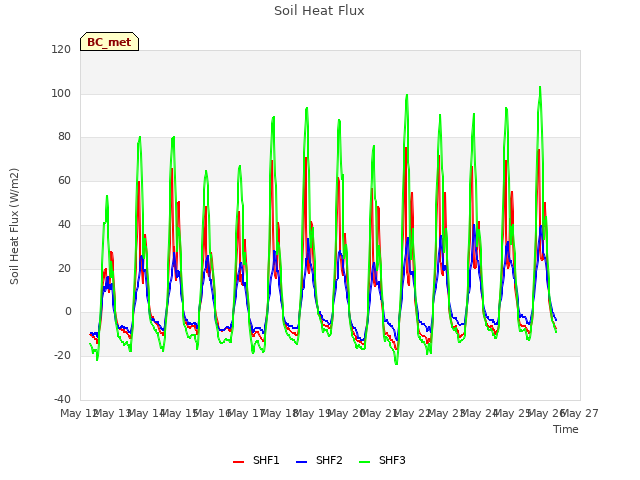Click the y-axis tick label 60
The width and height of the screenshot is (640, 480).
(x=64, y=180)
